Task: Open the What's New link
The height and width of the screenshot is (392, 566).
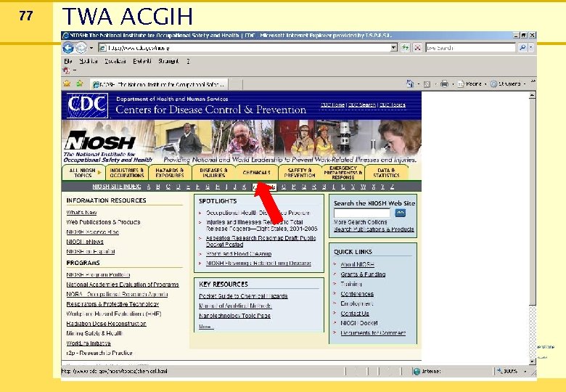Action: (x=81, y=212)
